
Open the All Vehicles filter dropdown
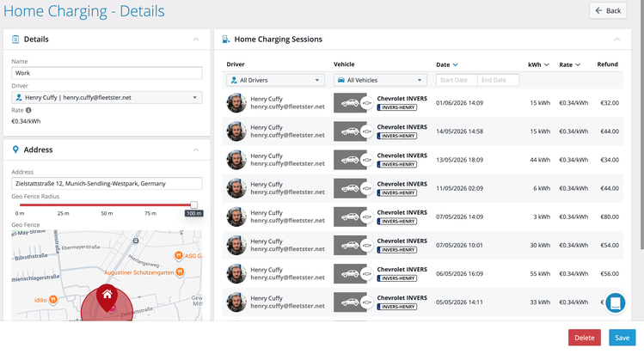(380, 80)
